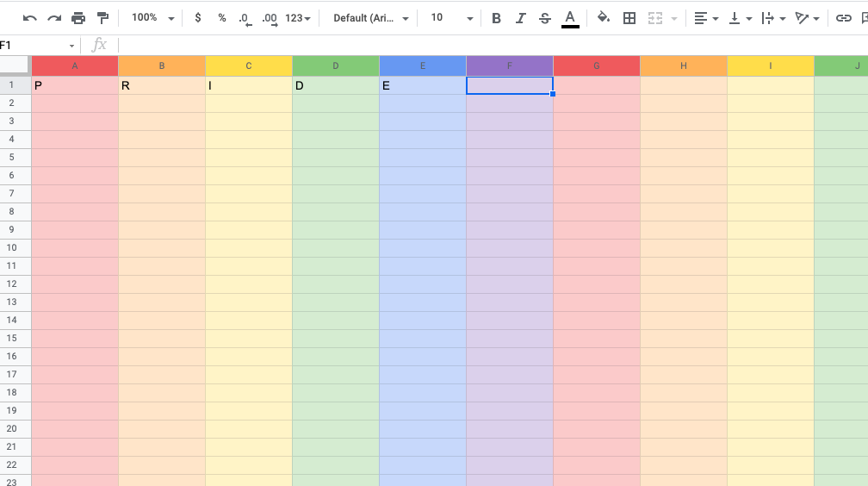Select orange column B header
Screen dimensions: 868x486
tap(162, 66)
